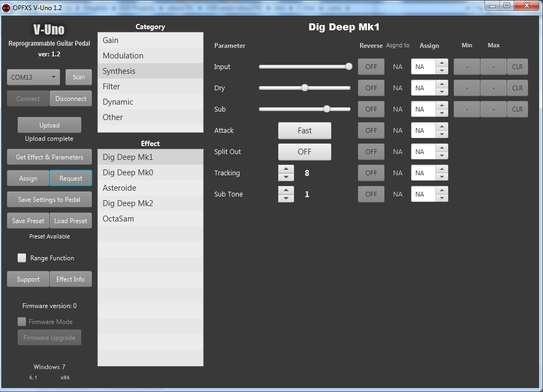Image resolution: width=543 pixels, height=392 pixels.
Task: Click the Request button
Action: click(71, 178)
